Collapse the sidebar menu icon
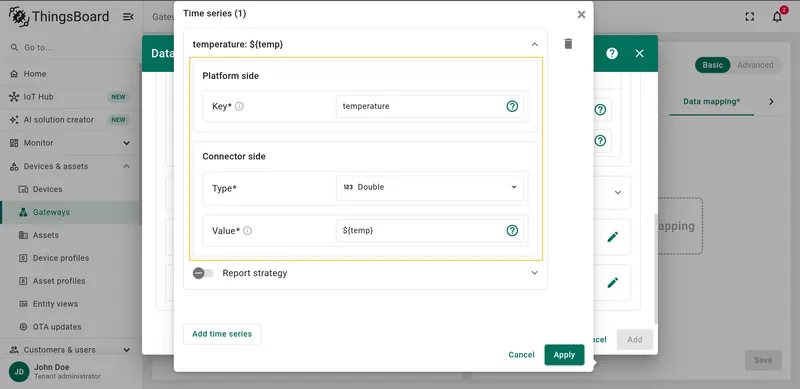The height and width of the screenshot is (389, 800). [x=128, y=17]
